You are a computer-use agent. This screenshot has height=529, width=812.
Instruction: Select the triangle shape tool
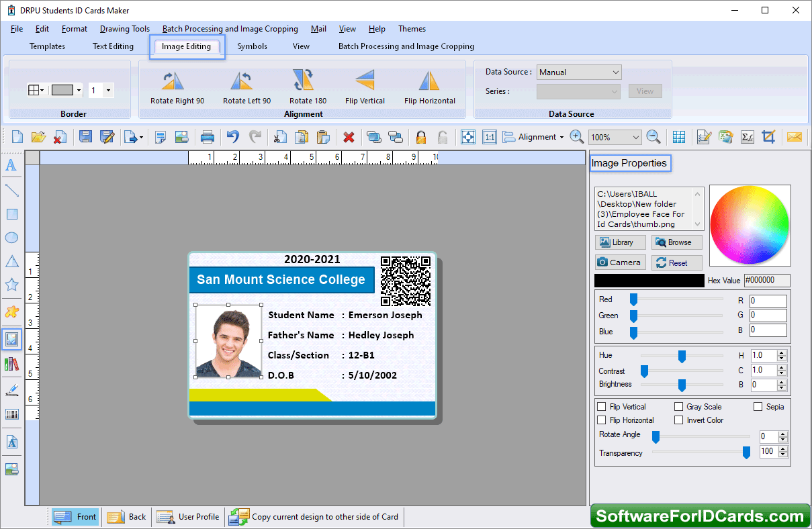click(x=11, y=261)
